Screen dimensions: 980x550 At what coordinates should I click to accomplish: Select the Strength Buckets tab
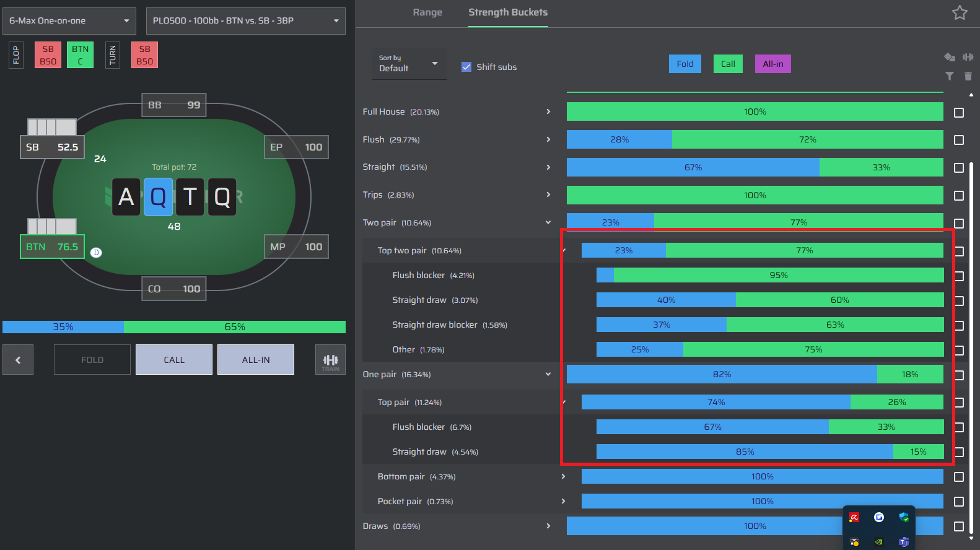508,12
